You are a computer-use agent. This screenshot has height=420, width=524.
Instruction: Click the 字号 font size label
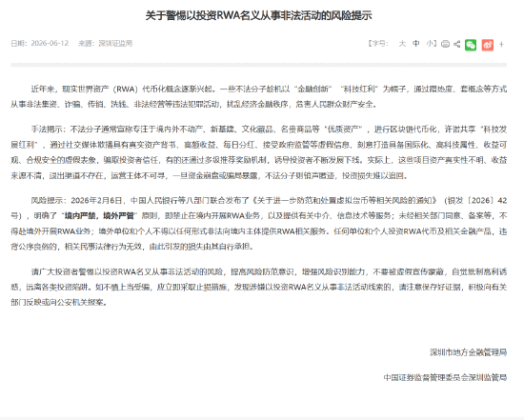point(379,44)
